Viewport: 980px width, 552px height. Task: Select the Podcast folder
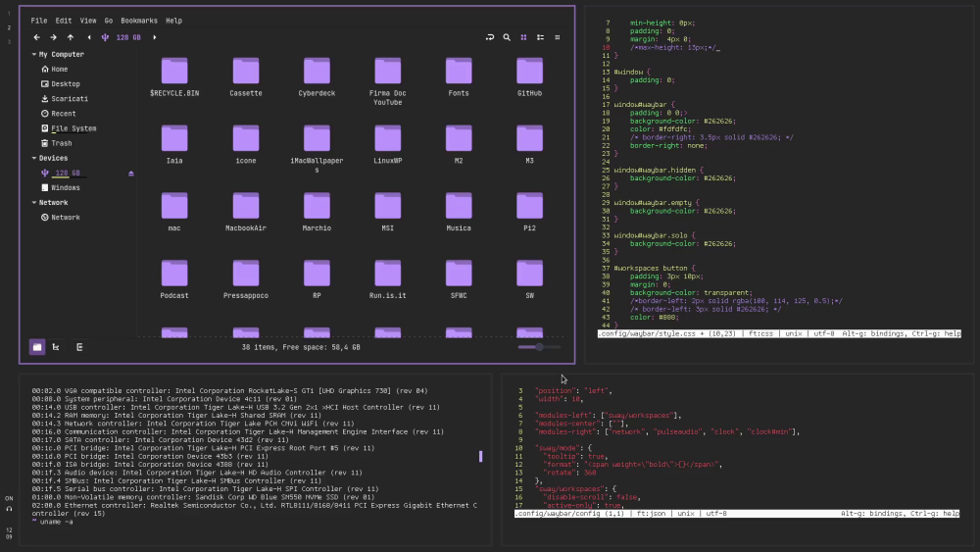click(x=174, y=280)
